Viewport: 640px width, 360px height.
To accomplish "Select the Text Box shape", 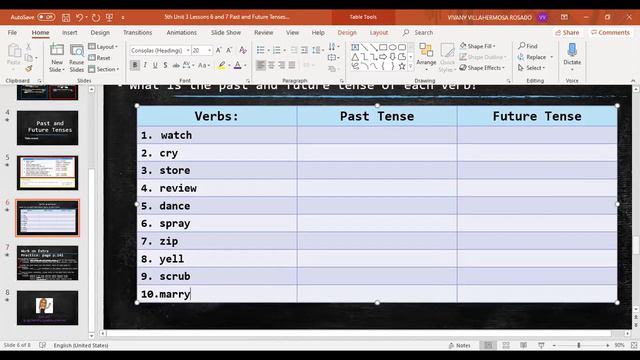I will click(355, 47).
